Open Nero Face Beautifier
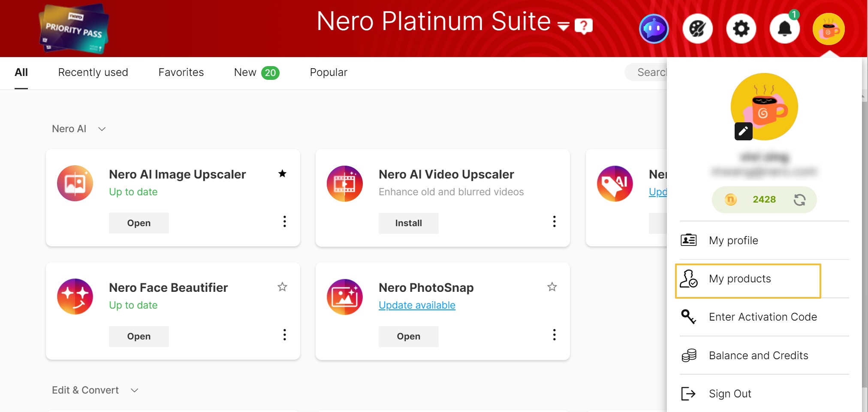868x412 pixels. point(139,336)
